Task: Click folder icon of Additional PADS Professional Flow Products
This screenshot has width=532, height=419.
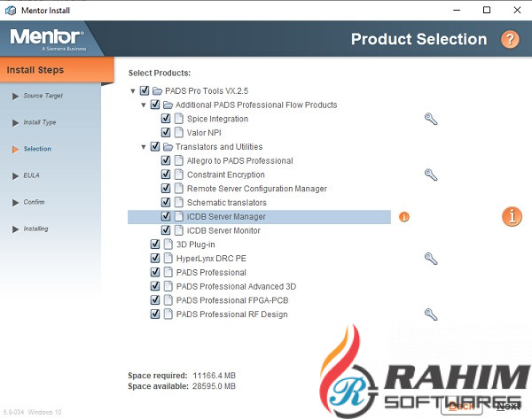Action: pos(168,105)
